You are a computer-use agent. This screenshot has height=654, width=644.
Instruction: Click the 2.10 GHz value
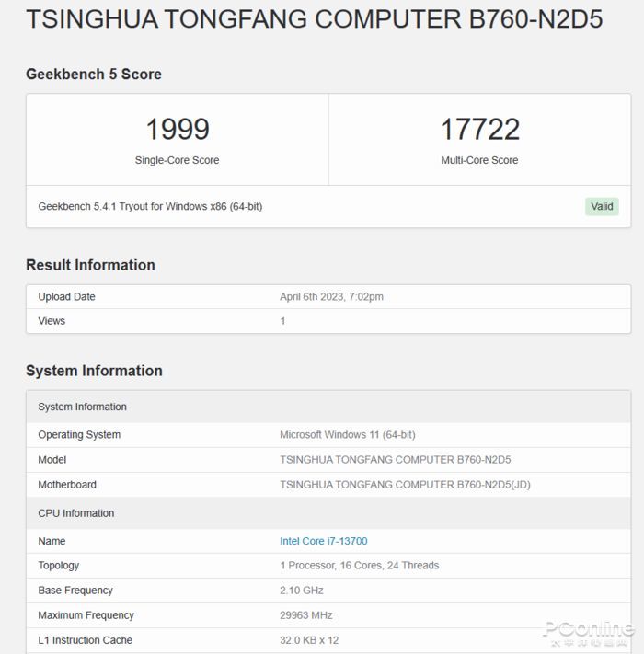tap(302, 591)
